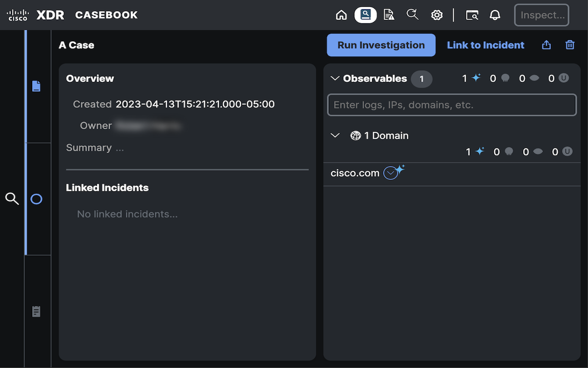
Task: Click the unknown U icon in the Domain row
Action: (567, 151)
